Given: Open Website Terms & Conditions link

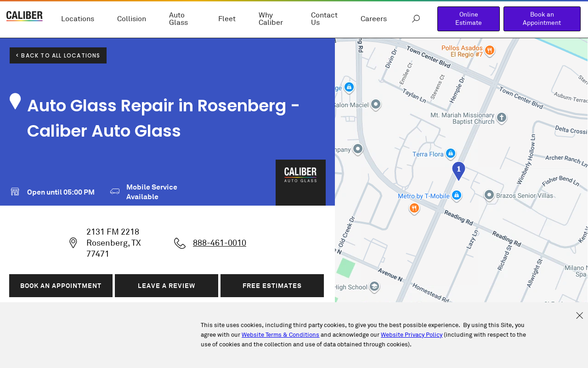Looking at the screenshot, I should (x=280, y=335).
